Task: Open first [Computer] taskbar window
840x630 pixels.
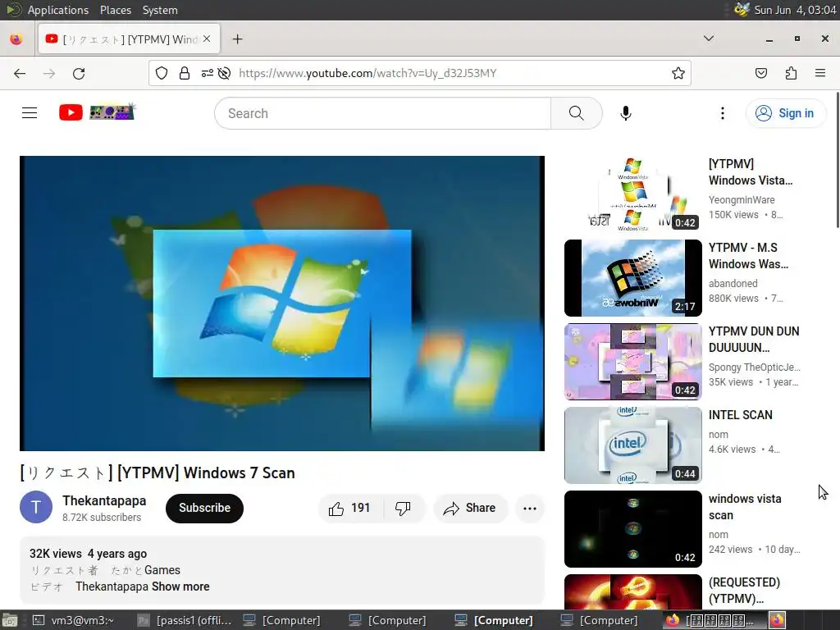Action: click(281, 620)
